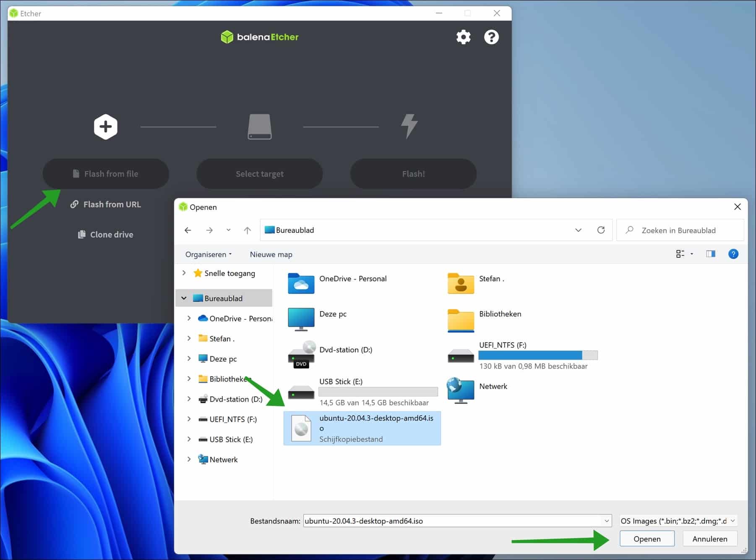Navigate up one folder level
The width and height of the screenshot is (756, 560).
tap(247, 230)
